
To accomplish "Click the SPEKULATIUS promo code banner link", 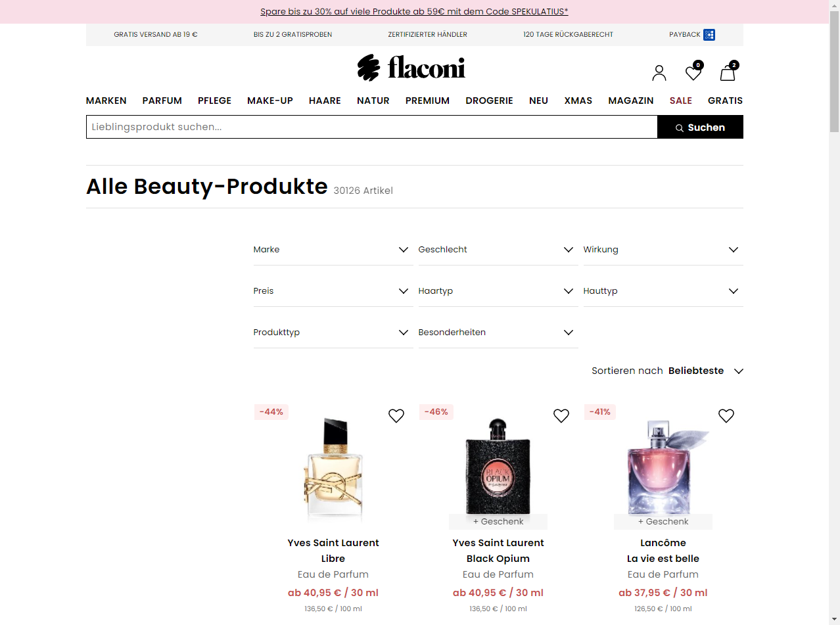I will click(x=414, y=12).
